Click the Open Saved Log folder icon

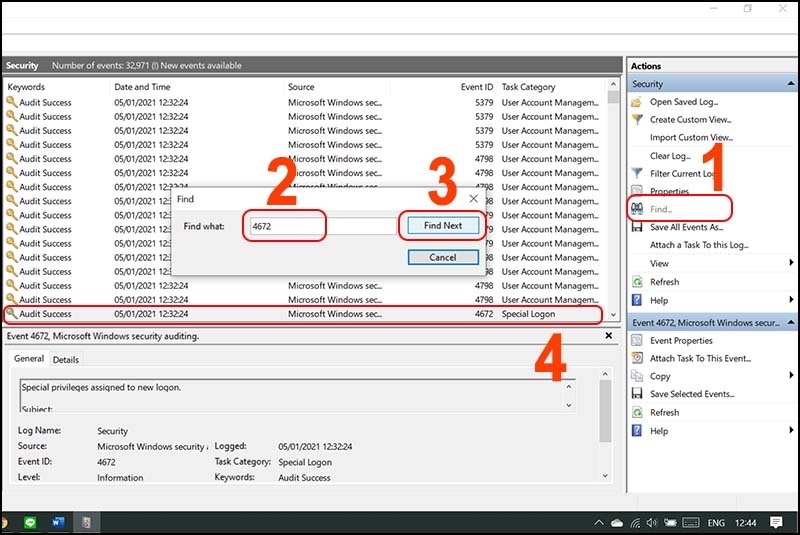[x=637, y=101]
